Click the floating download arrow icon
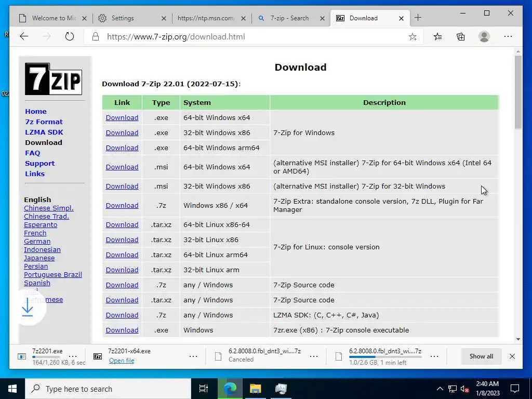532x399 pixels. [28, 307]
